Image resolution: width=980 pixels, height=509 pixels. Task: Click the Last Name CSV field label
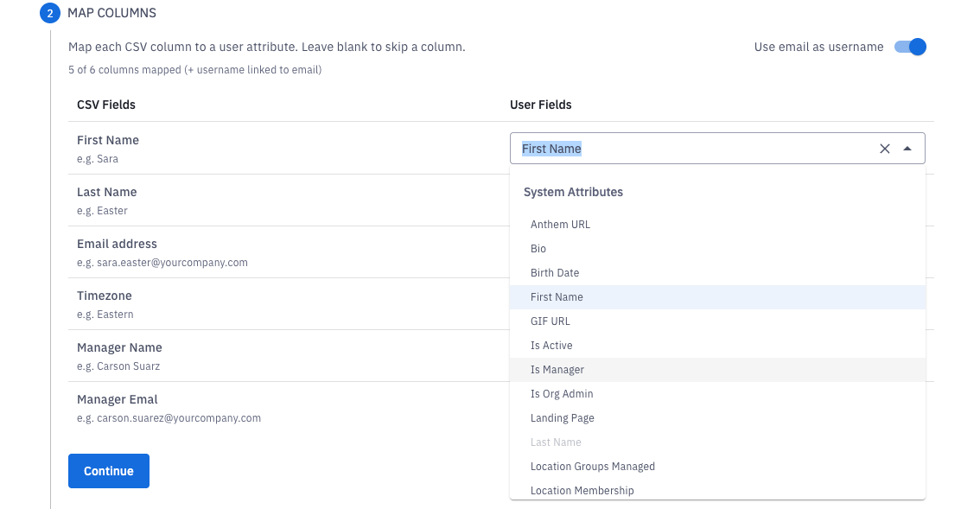click(107, 192)
